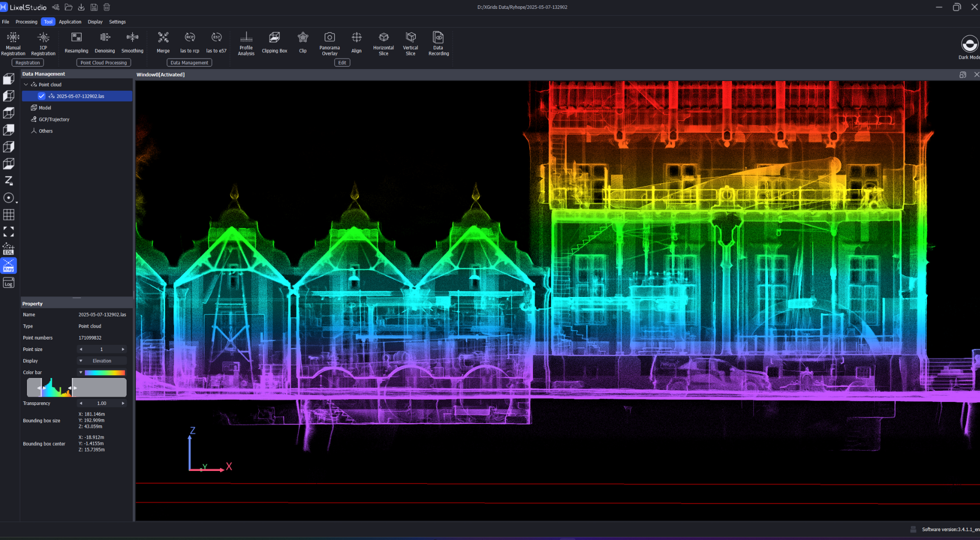Screen dimensions: 980x540
Task: Increase the Point size with right arrow
Action: point(123,349)
